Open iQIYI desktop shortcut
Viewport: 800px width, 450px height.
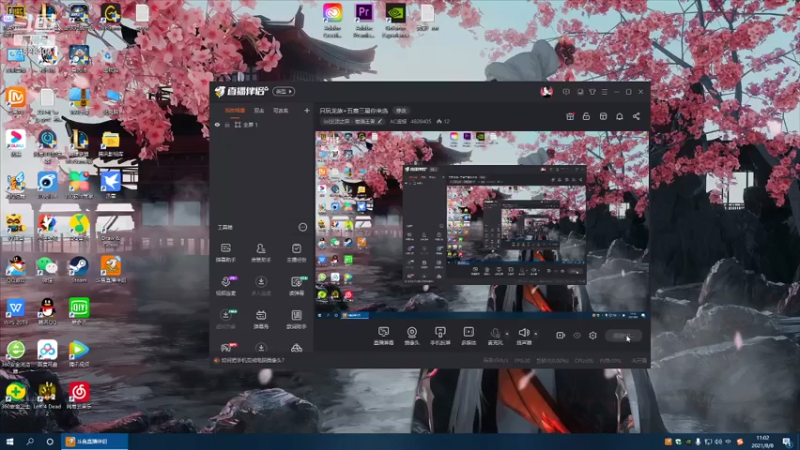coord(79,311)
